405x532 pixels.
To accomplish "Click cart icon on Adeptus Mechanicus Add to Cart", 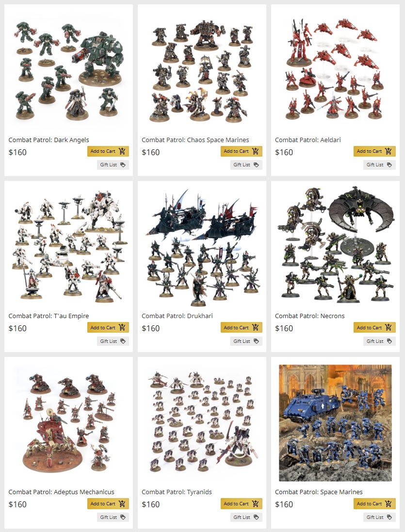I will (122, 503).
